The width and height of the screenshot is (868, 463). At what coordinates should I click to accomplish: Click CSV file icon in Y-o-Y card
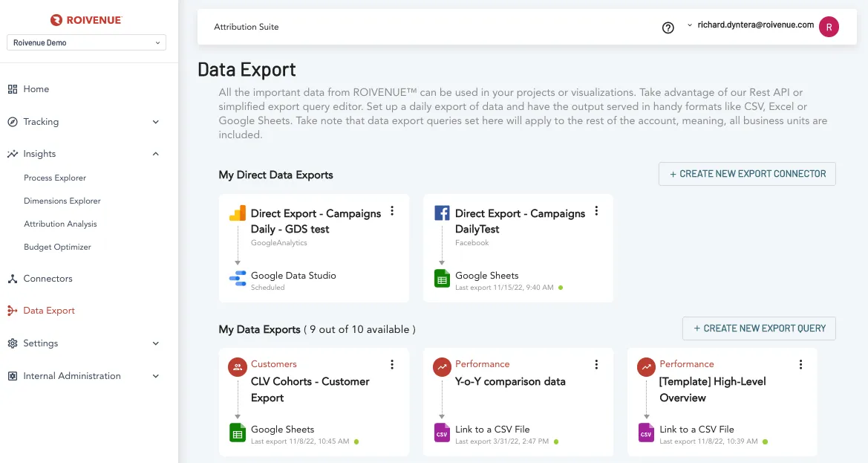[442, 433]
